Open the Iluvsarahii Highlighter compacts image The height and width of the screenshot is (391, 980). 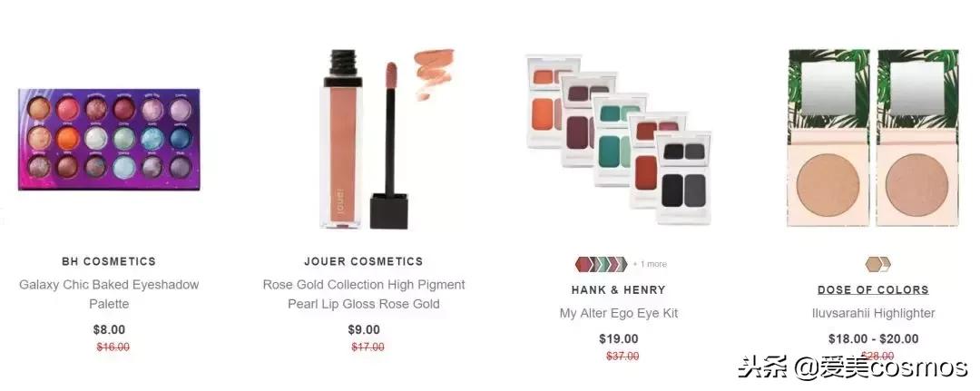tap(873, 138)
